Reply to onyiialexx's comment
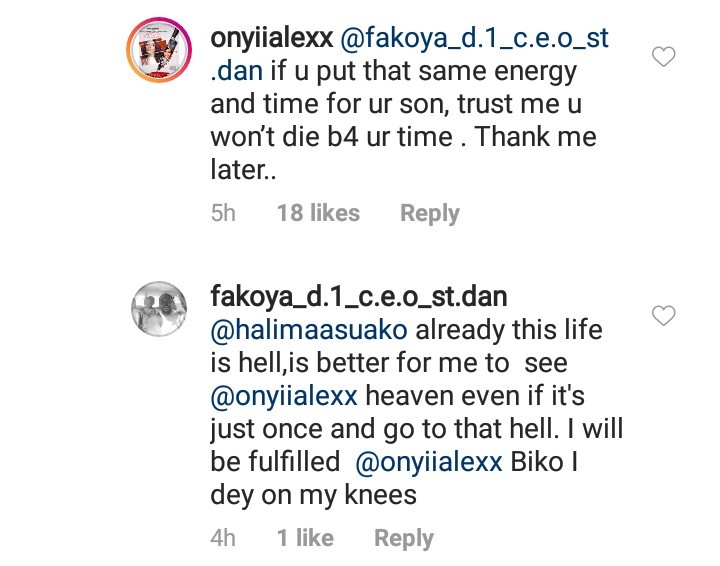Image resolution: width=720 pixels, height=566 pixels. pos(429,213)
